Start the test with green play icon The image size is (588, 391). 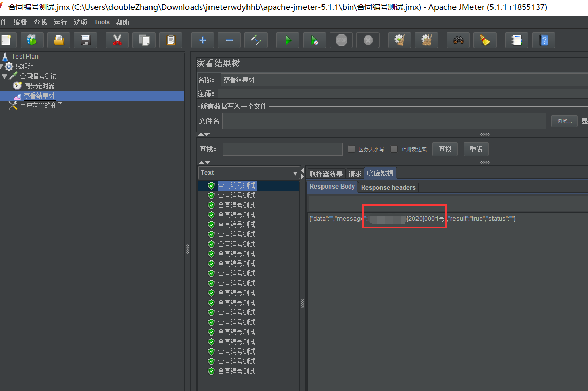[288, 40]
